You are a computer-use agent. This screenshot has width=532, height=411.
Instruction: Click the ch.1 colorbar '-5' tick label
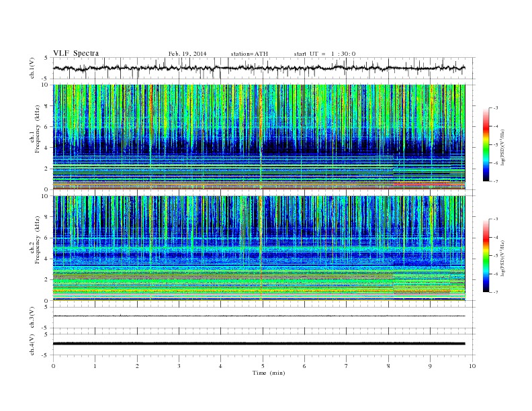[x=496, y=145]
